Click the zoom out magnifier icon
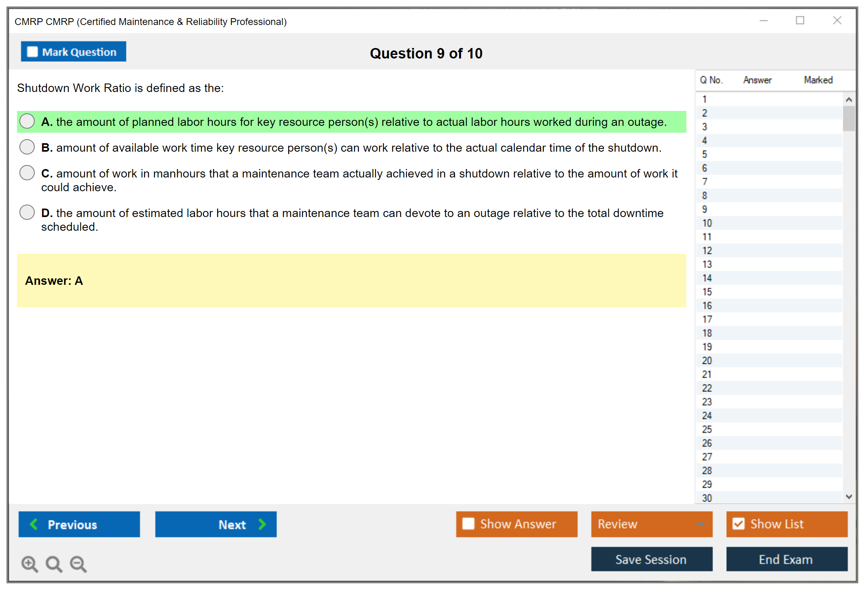Viewport: 868px width, 593px height. (x=78, y=564)
